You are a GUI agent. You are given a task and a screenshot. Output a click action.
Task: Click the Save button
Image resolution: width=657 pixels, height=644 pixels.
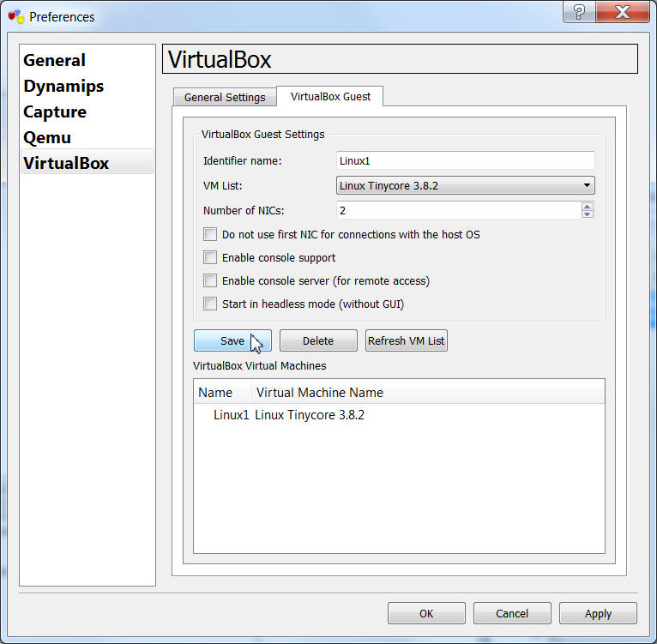tap(232, 340)
